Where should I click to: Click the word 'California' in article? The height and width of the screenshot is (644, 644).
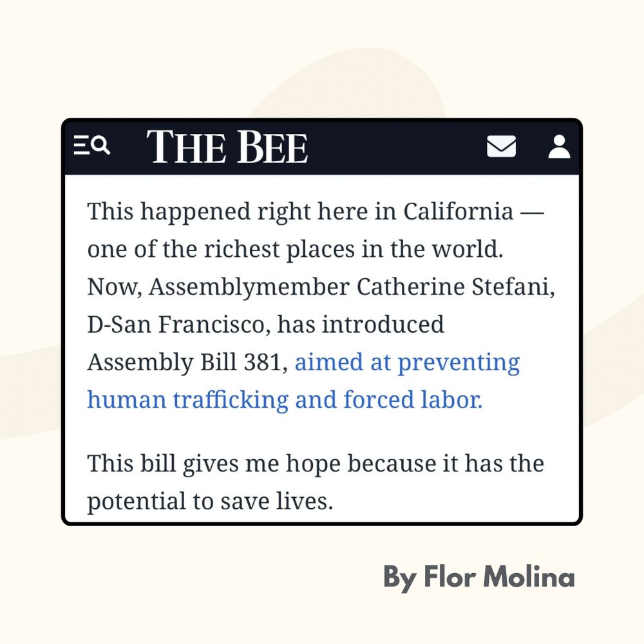pos(459,211)
